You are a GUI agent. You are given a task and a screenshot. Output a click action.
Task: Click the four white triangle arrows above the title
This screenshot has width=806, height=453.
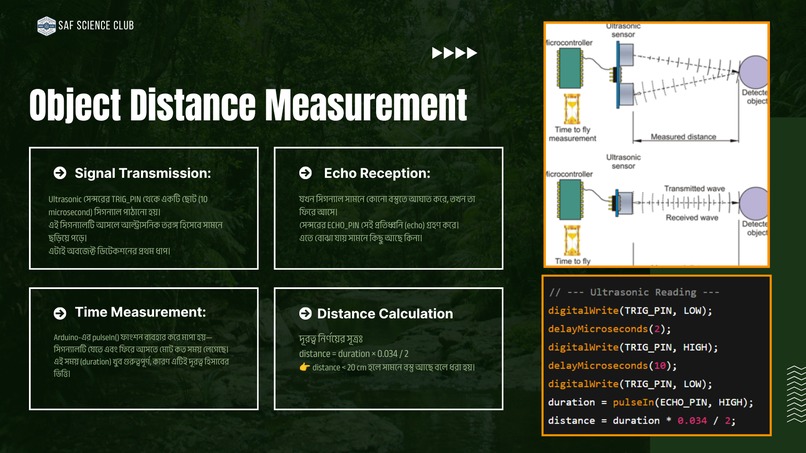[x=454, y=53]
